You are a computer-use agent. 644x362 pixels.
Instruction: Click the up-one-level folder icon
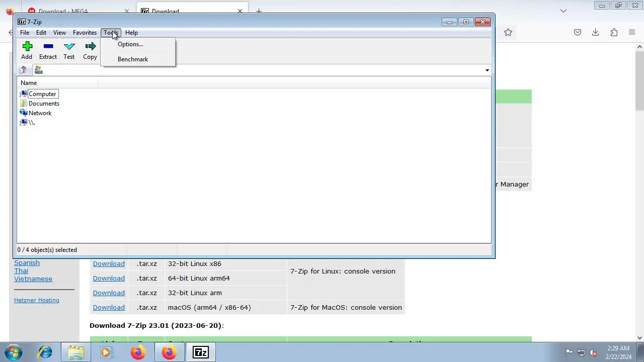tap(23, 70)
